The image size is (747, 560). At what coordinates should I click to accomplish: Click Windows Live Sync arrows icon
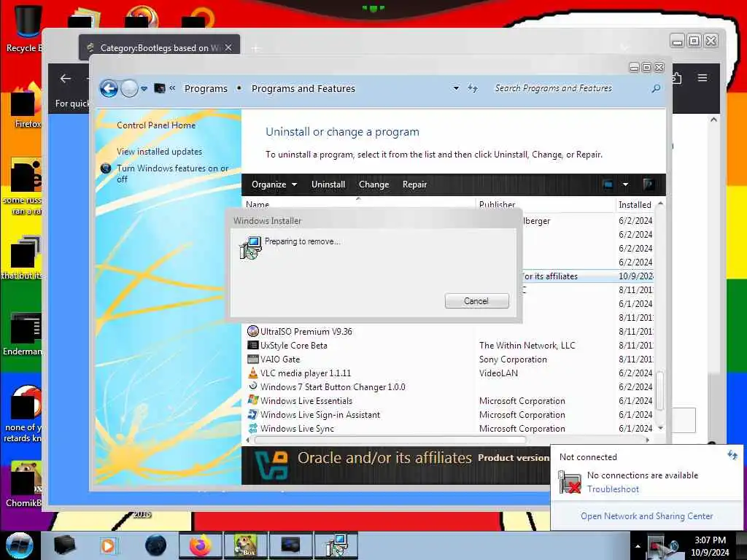pos(253,428)
